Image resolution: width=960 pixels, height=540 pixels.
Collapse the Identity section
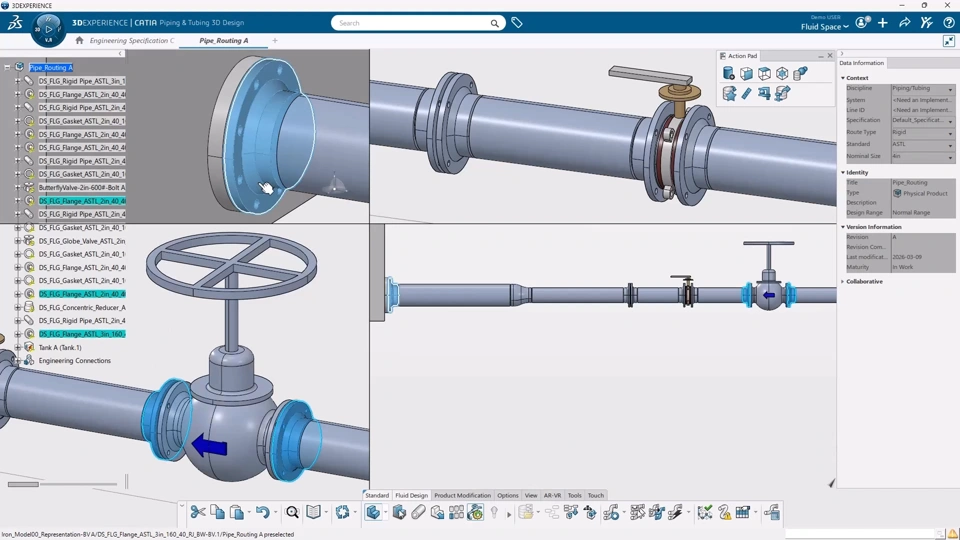(843, 173)
